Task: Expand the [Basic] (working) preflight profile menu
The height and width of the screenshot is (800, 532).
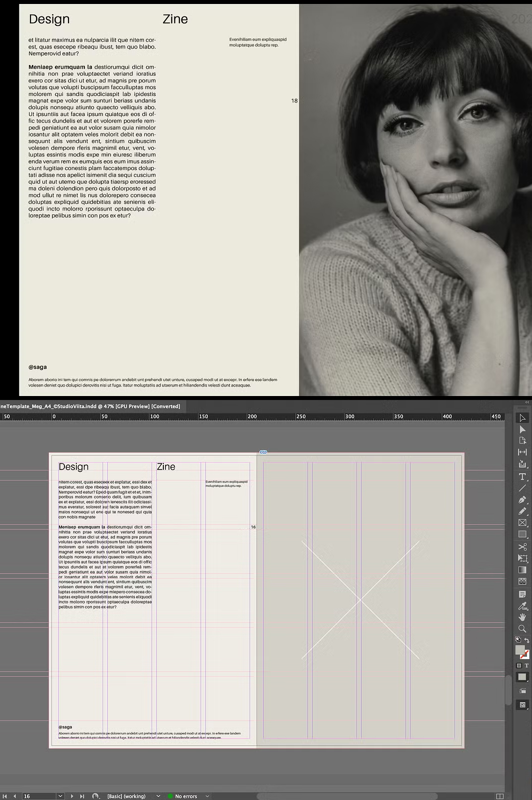Action: [x=158, y=796]
